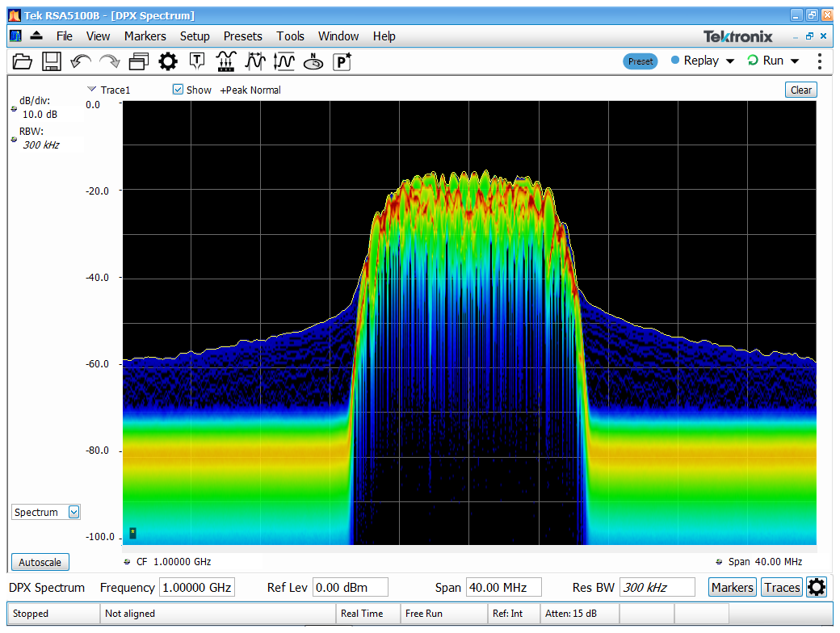
Task: Click the Preset options 'P' icon
Action: pyautogui.click(x=342, y=61)
